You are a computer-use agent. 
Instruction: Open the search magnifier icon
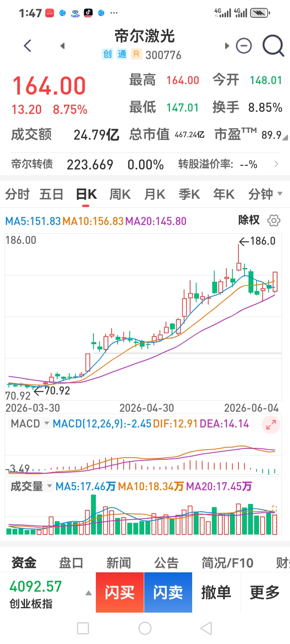coord(273,45)
